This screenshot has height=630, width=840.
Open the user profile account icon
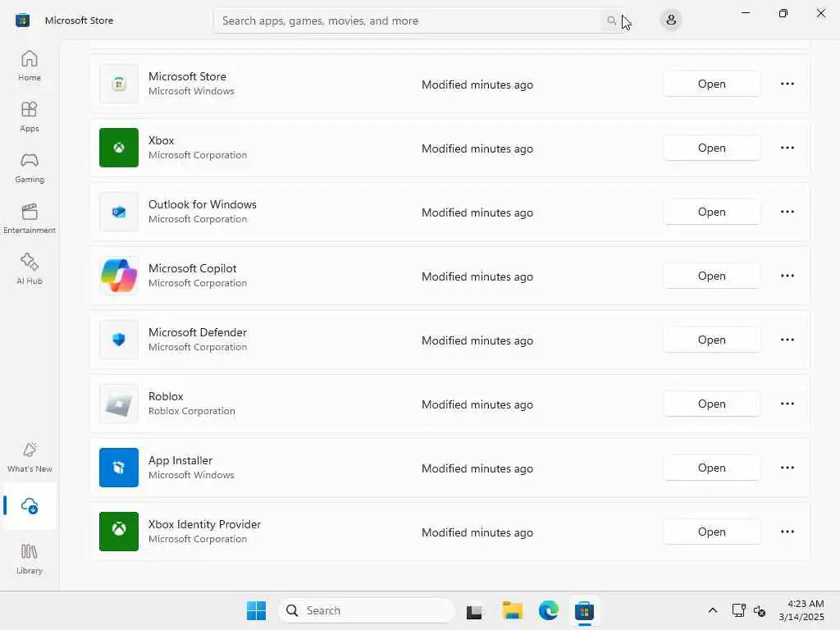pos(671,21)
